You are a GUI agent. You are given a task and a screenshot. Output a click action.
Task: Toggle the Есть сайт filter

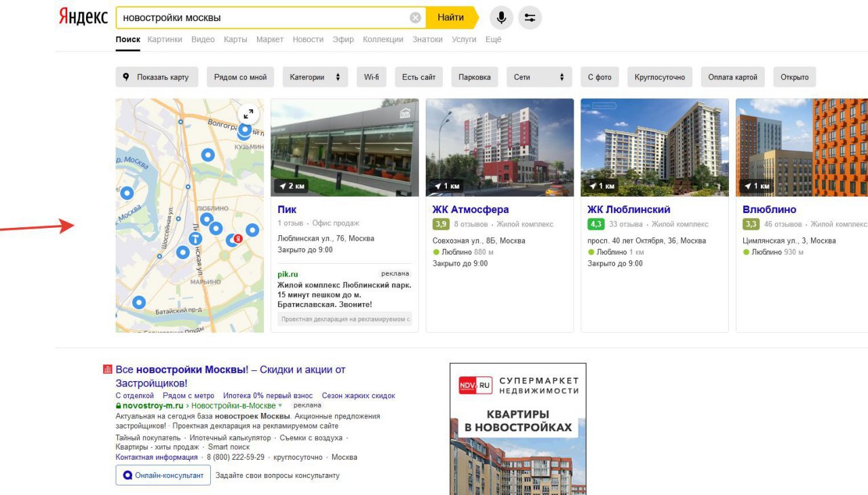(x=418, y=77)
